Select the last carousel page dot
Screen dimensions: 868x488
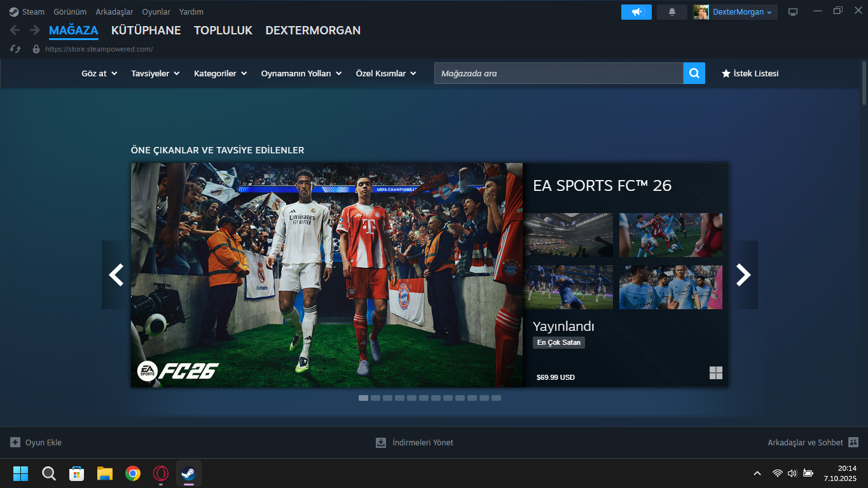click(496, 398)
